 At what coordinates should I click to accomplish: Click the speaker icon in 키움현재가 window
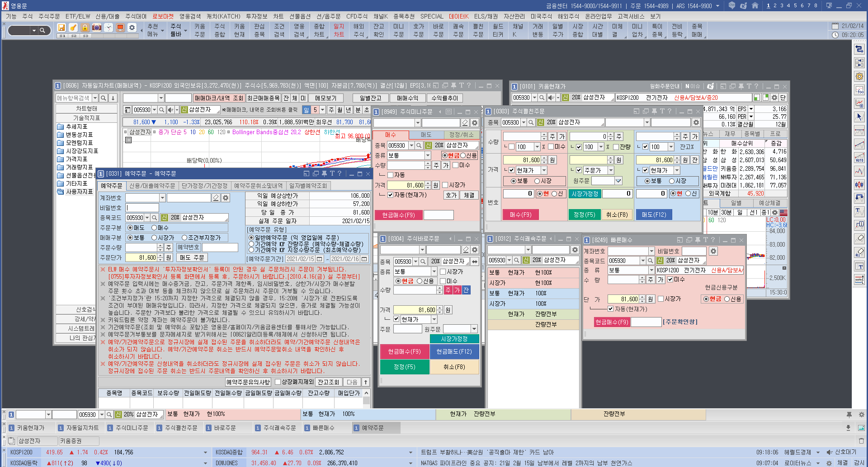click(551, 98)
